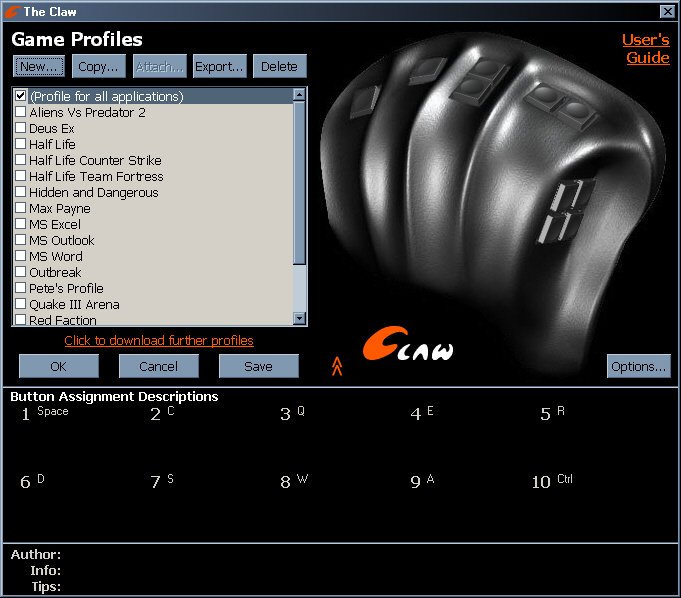Save the current profile settings
681x598 pixels.
pos(258,367)
